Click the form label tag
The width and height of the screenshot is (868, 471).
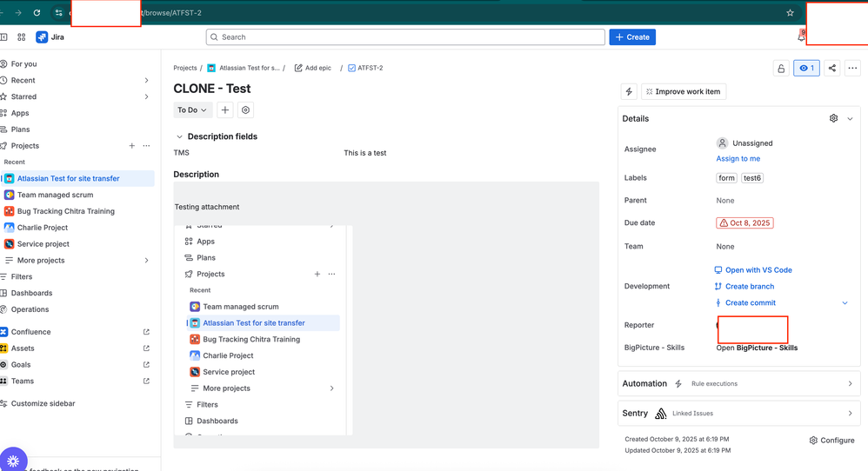(726, 178)
